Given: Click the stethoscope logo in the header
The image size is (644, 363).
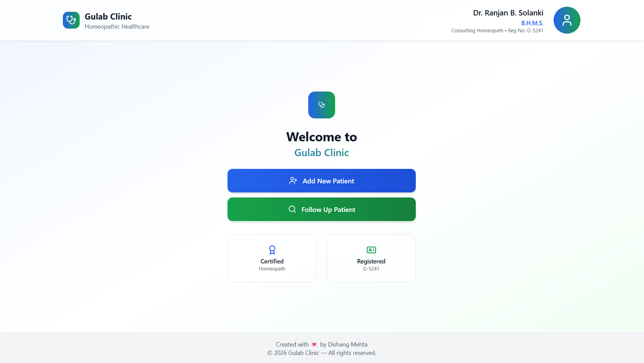Looking at the screenshot, I should 71,20.
